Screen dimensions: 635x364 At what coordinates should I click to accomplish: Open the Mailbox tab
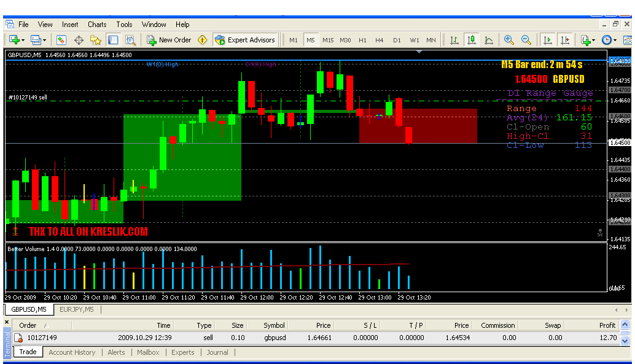tap(148, 352)
